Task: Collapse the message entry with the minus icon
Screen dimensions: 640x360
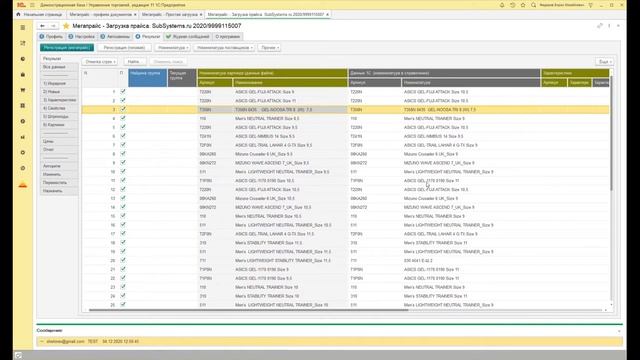Action: pos(42,341)
